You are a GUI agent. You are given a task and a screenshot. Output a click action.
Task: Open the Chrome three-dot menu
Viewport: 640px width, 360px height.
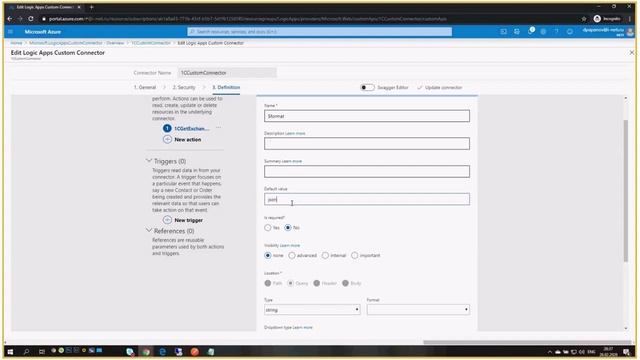pyautogui.click(x=630, y=19)
